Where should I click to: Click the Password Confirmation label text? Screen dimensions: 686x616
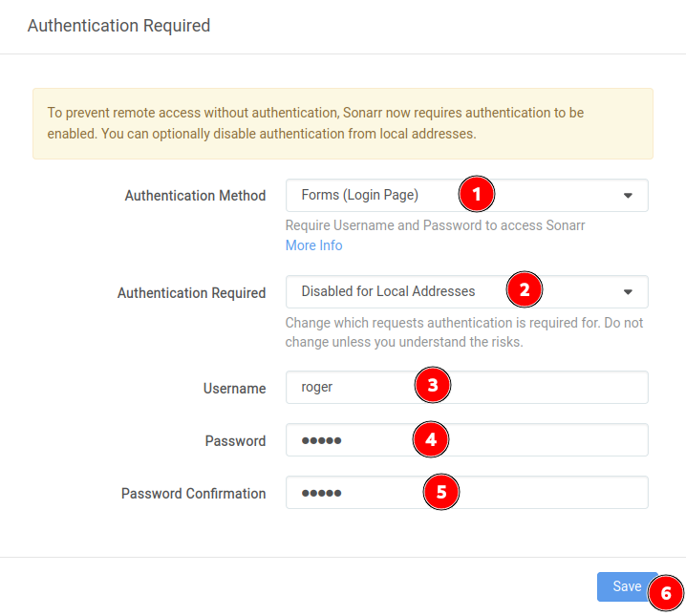pos(193,493)
